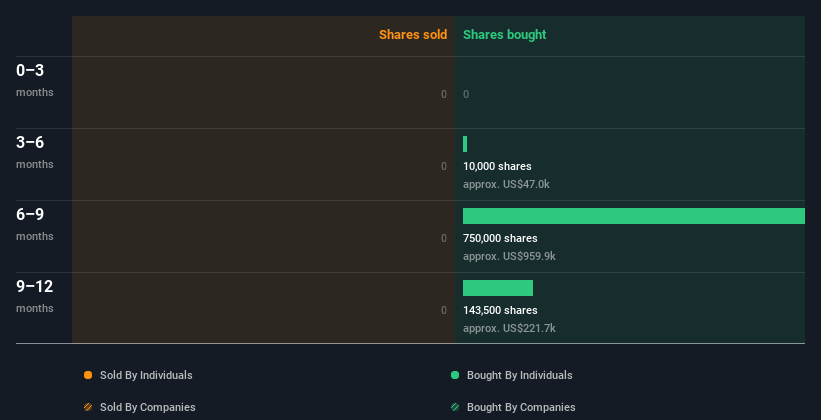
Task: Toggle the Bought By Companies legend label
Action: (521, 407)
